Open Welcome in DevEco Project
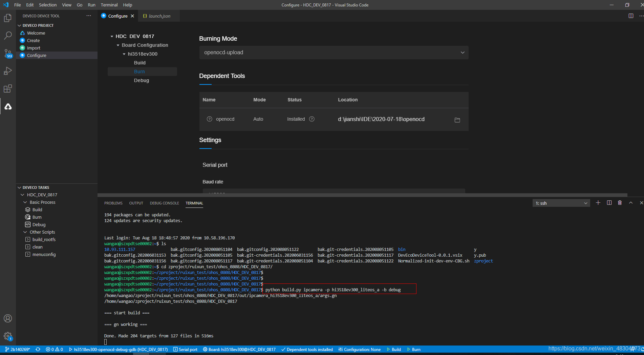644x355 pixels. click(36, 33)
